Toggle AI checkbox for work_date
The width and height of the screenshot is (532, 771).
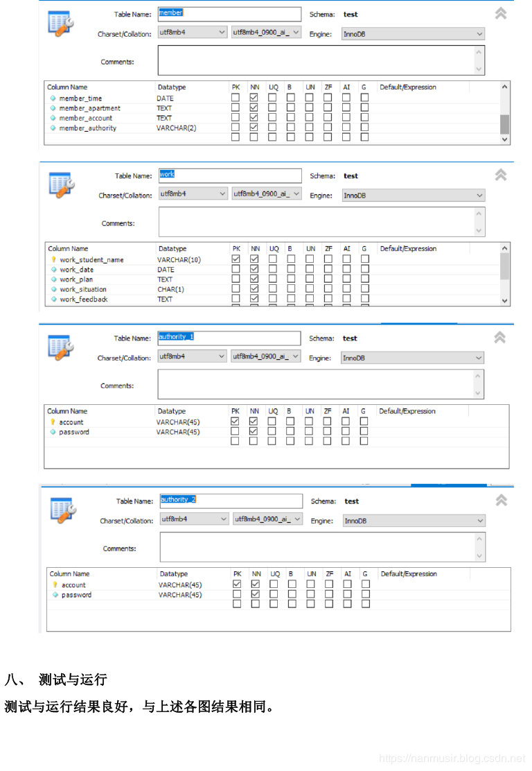pyautogui.click(x=347, y=269)
